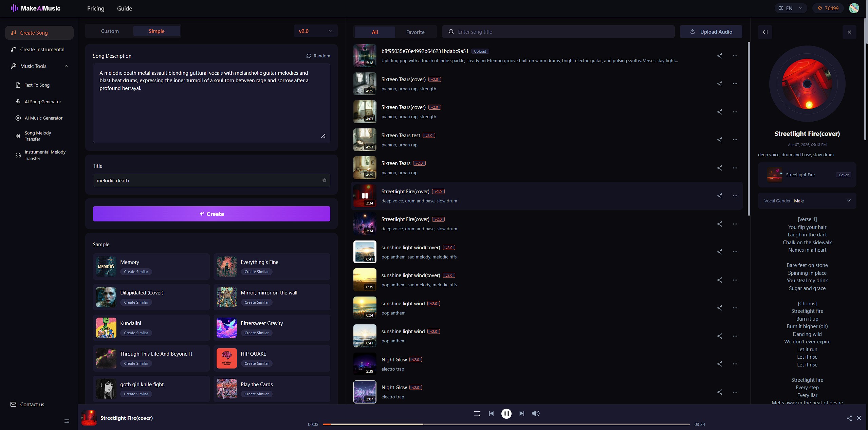Image resolution: width=868 pixels, height=430 pixels.
Task: Open the Pricing page
Action: click(x=96, y=8)
